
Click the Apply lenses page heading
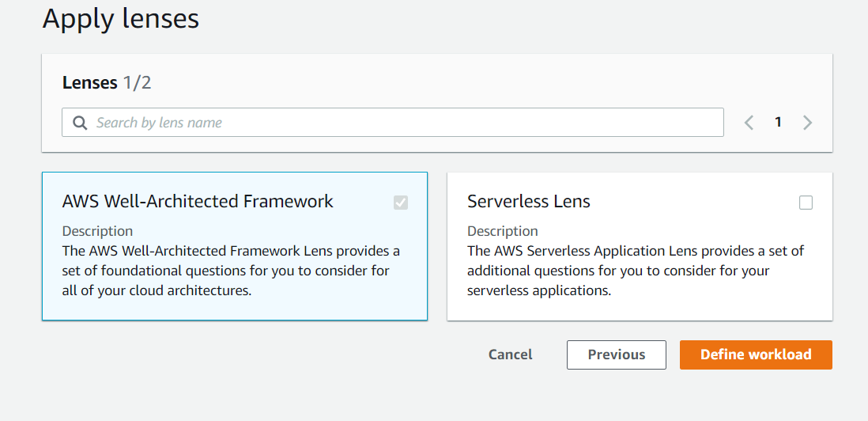(x=121, y=18)
